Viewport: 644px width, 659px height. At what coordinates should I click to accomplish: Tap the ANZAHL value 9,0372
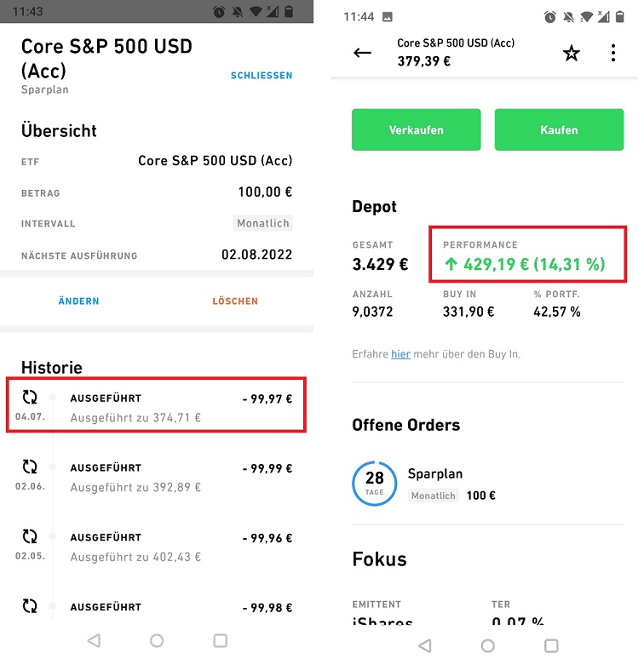tap(372, 312)
